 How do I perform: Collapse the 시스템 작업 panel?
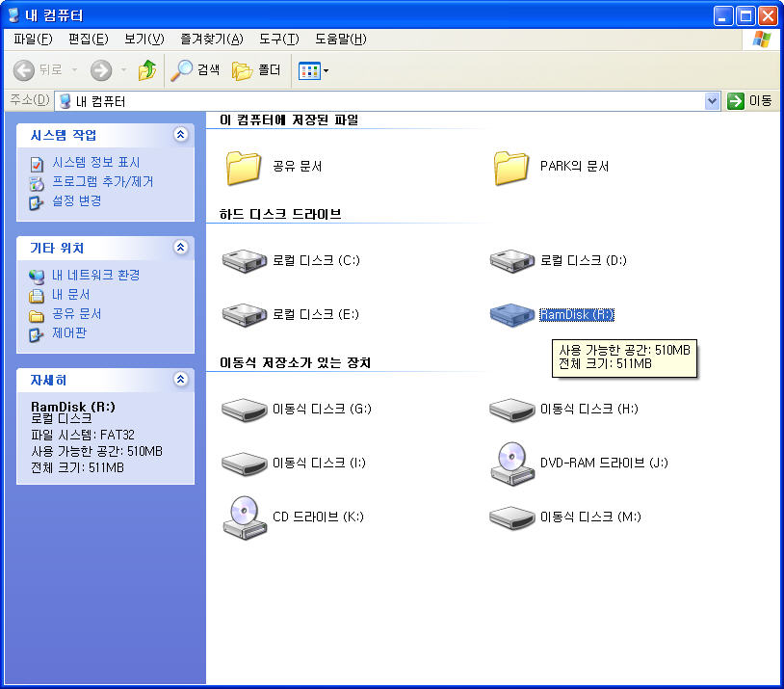pos(180,134)
